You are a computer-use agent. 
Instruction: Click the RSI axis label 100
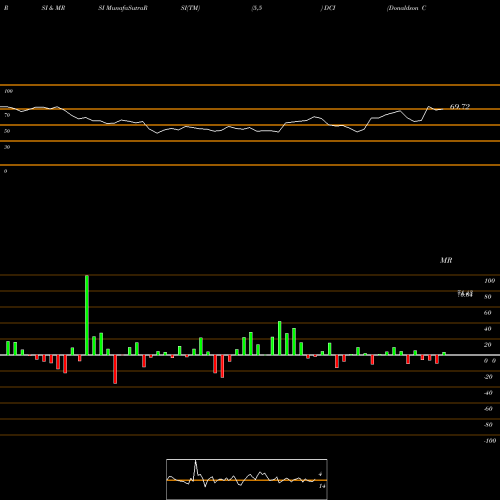[x=9, y=91]
